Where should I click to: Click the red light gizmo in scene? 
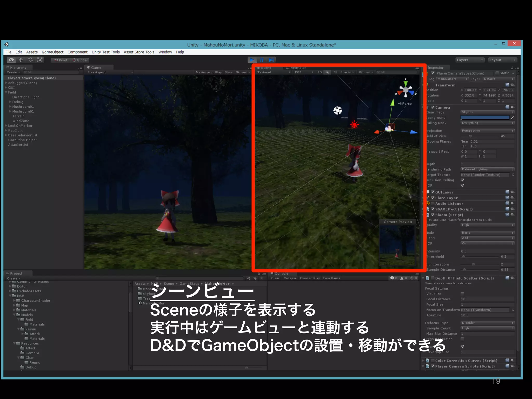click(x=354, y=125)
